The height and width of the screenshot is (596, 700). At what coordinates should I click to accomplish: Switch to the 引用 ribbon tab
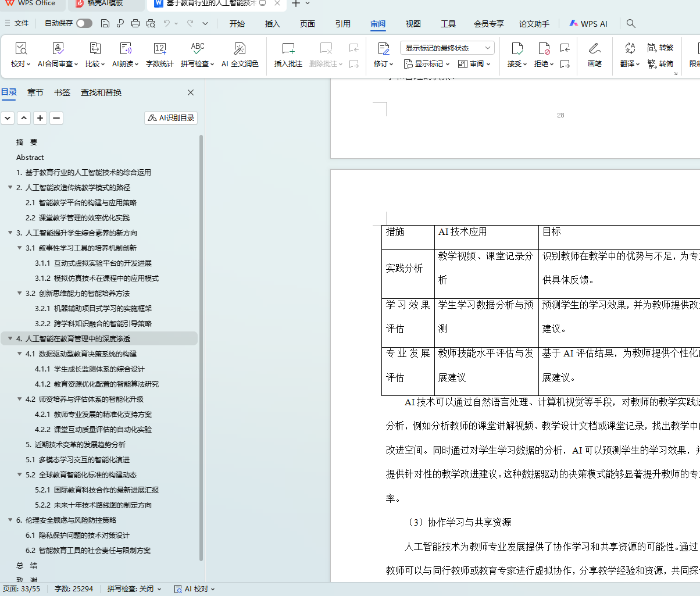(x=342, y=24)
